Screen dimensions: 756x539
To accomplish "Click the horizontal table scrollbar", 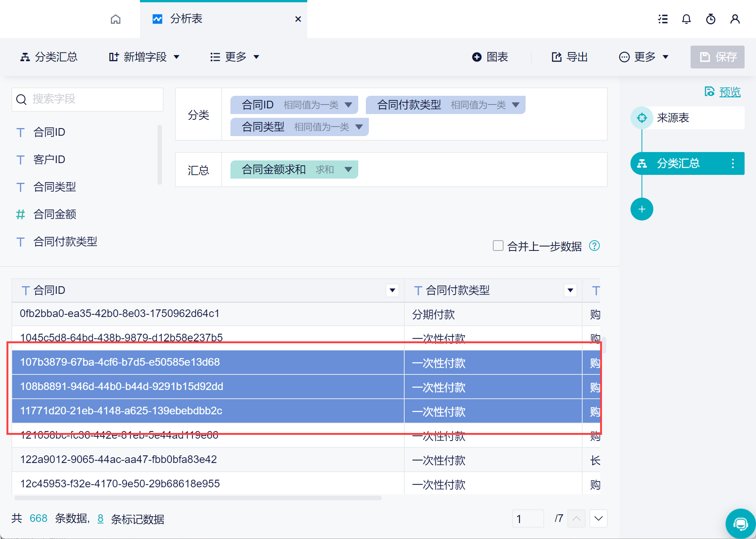I will (198, 498).
